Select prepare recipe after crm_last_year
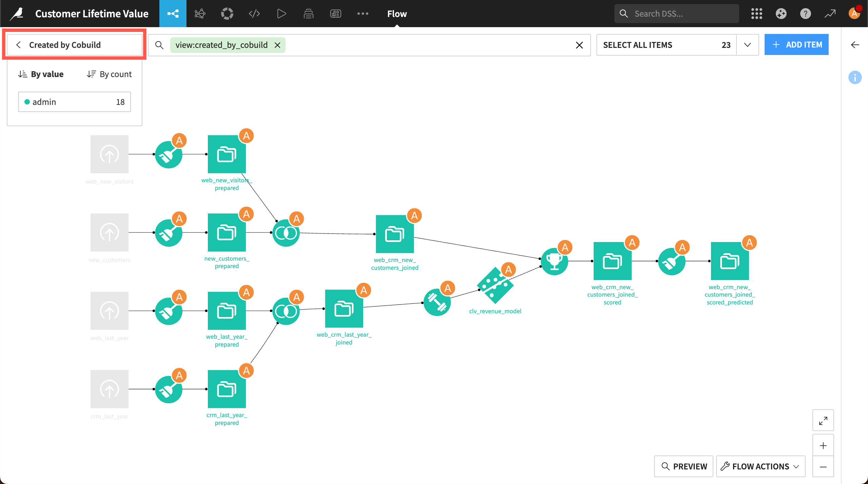The width and height of the screenshot is (868, 484). [x=169, y=389]
